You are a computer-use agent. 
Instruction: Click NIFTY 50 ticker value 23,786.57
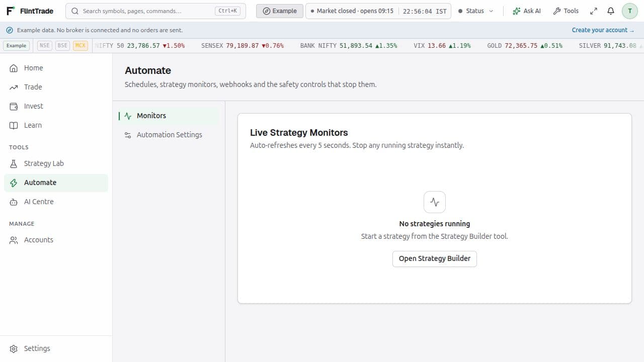coord(143,46)
